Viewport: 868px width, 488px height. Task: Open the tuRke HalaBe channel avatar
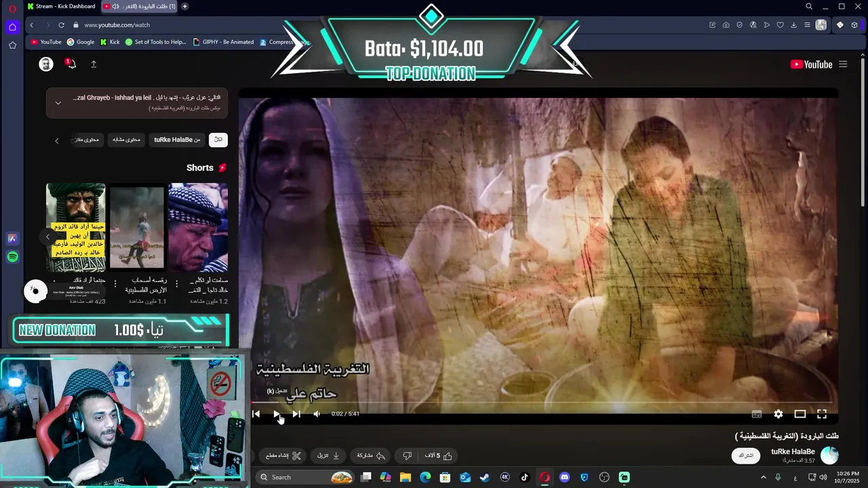[829, 455]
